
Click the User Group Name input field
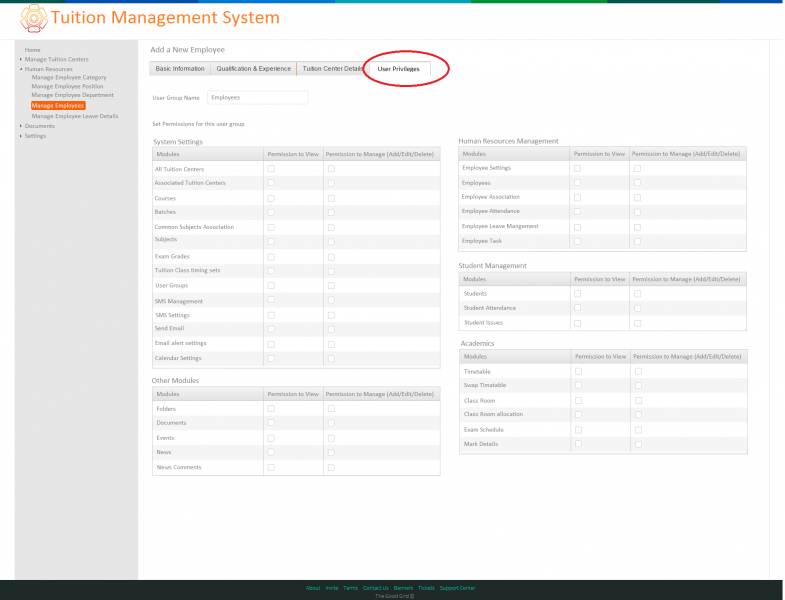[258, 98]
